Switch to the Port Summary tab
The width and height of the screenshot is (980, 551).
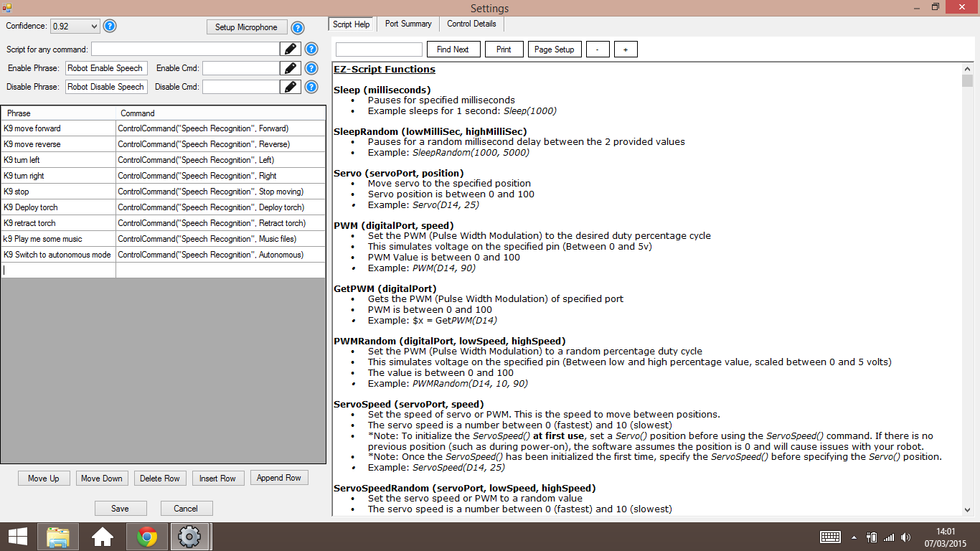407,24
